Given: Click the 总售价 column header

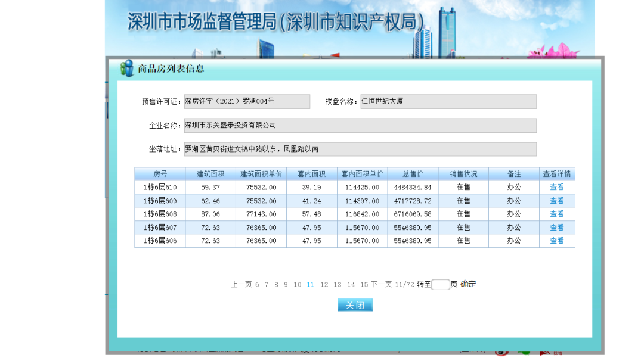Looking at the screenshot, I should [x=413, y=174].
